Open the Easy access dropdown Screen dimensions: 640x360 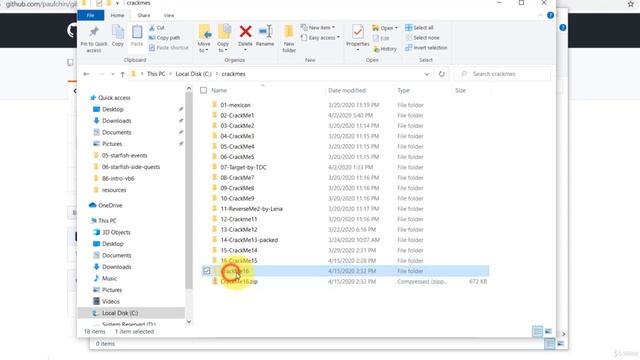(320, 38)
